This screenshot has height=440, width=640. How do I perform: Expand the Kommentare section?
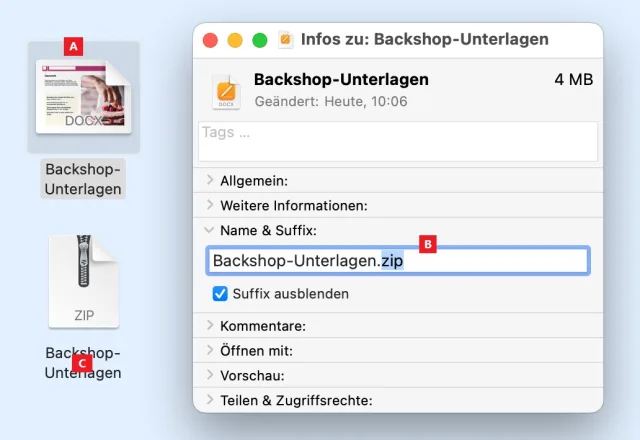point(210,325)
